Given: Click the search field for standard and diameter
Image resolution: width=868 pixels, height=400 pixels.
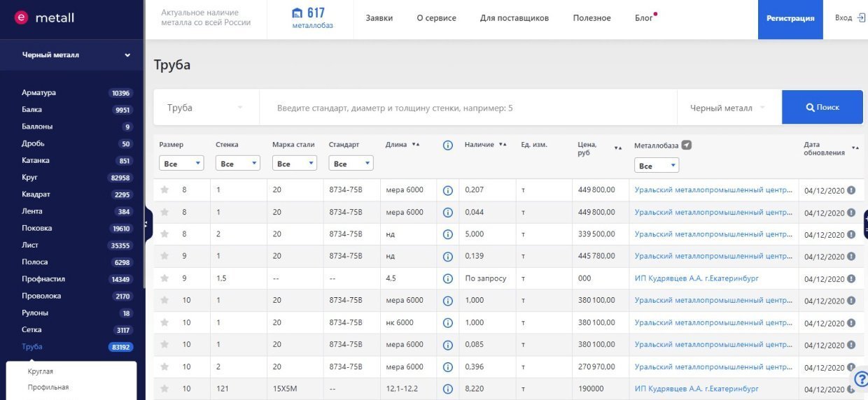Looking at the screenshot, I should click(468, 108).
